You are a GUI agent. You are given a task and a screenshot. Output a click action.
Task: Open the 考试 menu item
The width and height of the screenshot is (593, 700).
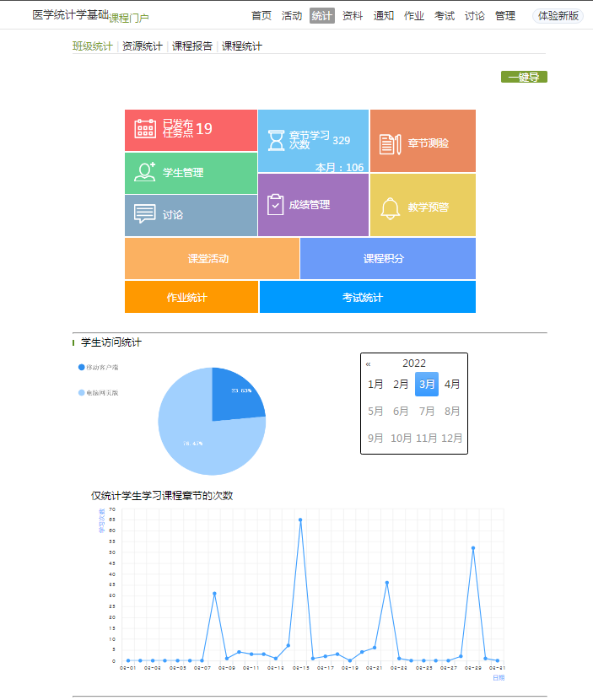tap(445, 16)
